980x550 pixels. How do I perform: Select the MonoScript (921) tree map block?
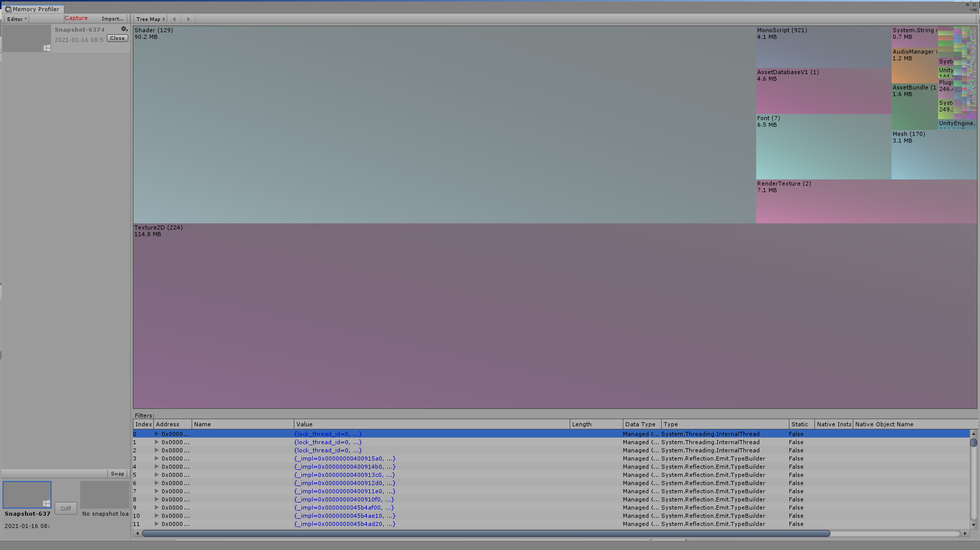click(824, 47)
